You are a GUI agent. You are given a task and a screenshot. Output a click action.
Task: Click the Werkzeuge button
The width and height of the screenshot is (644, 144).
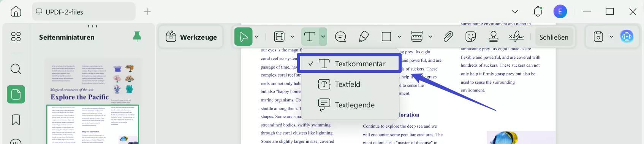191,37
